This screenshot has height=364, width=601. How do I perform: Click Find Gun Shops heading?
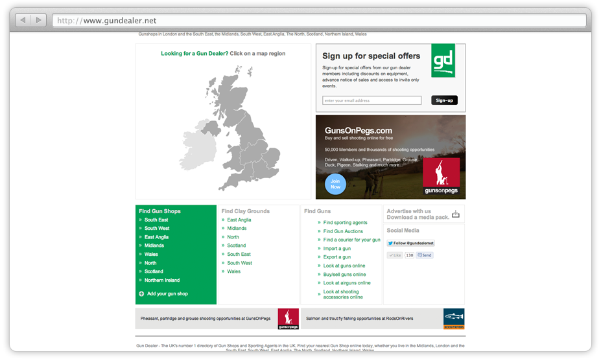160,211
